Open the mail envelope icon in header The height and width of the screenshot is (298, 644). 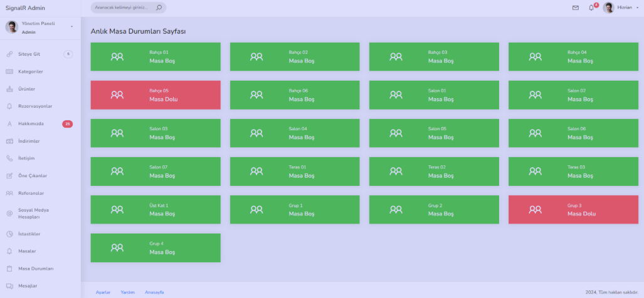576,8
